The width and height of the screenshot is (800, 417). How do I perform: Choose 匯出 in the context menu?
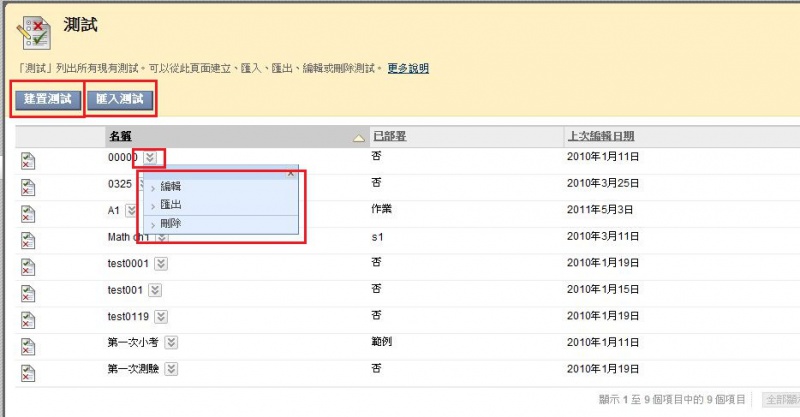(171, 204)
